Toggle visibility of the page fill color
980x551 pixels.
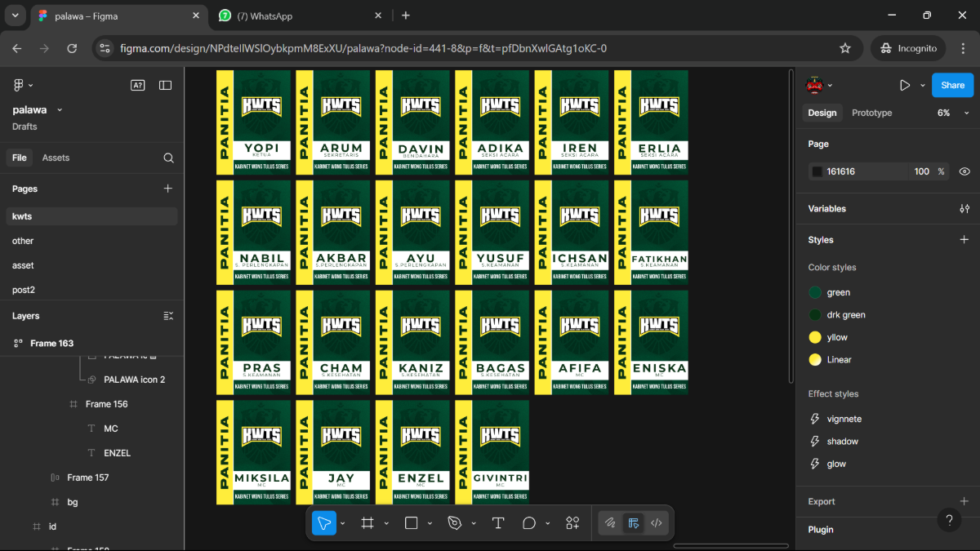pos(964,171)
